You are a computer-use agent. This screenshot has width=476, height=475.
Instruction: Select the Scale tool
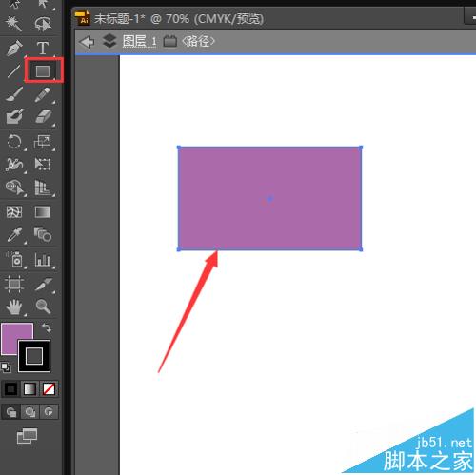point(43,142)
